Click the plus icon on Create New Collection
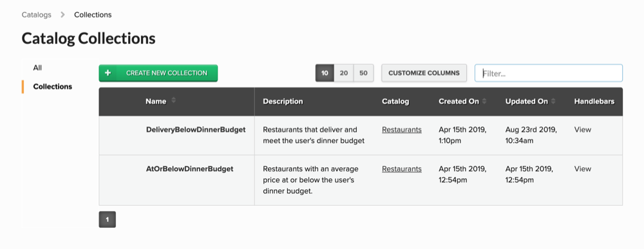This screenshot has width=644, height=249. [x=108, y=73]
